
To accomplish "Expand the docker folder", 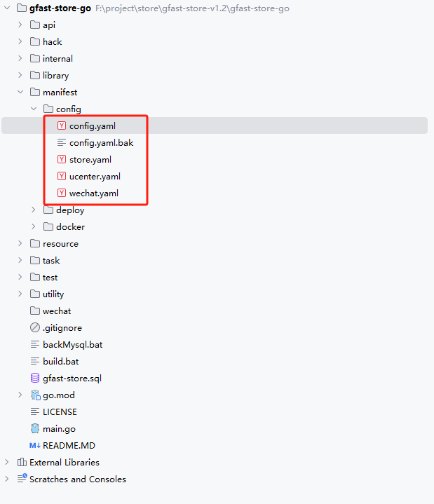I will pos(34,227).
